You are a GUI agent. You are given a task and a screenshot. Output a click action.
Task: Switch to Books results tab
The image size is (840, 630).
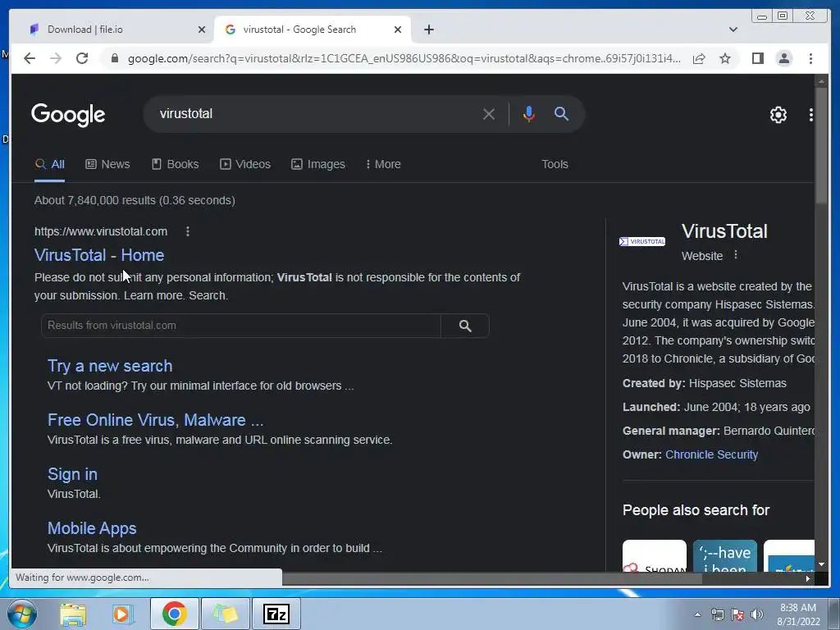coord(176,164)
